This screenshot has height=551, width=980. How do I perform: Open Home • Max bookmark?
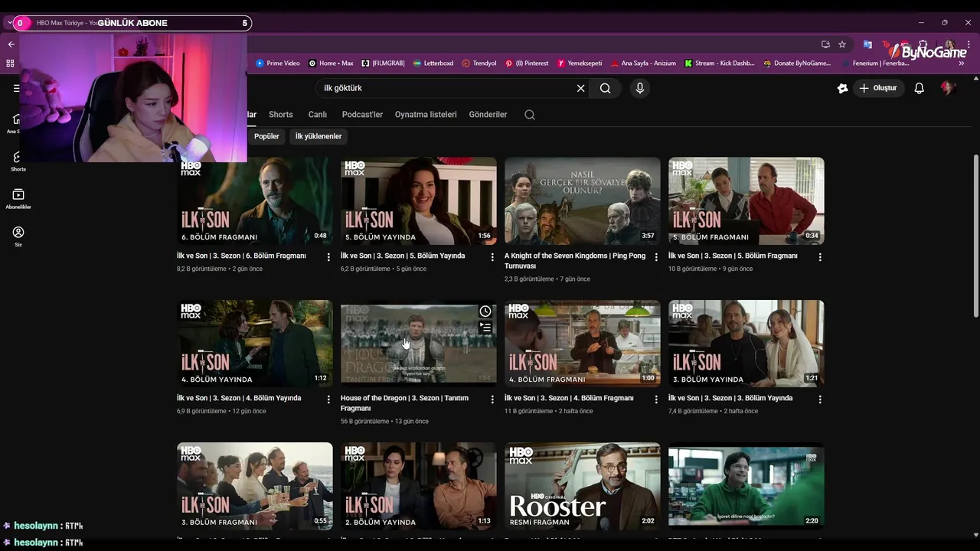[331, 64]
